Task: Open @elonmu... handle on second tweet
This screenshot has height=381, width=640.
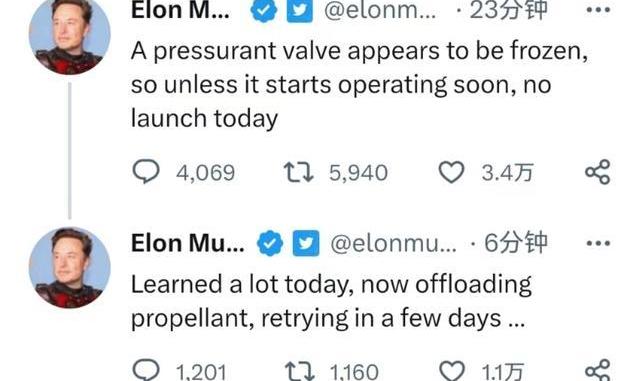Action: coord(393,243)
